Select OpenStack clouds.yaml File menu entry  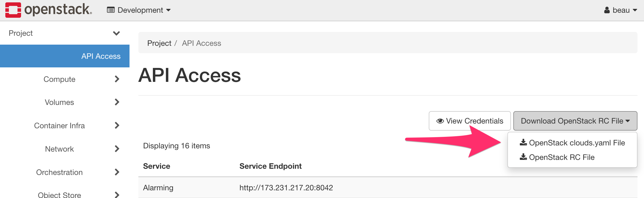(x=572, y=143)
